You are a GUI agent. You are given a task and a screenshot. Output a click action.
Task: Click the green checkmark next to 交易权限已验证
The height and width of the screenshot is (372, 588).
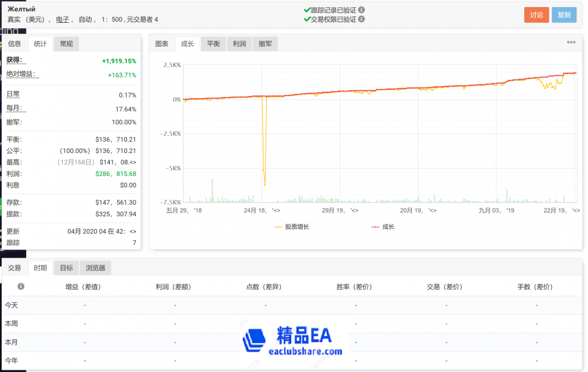pos(307,19)
